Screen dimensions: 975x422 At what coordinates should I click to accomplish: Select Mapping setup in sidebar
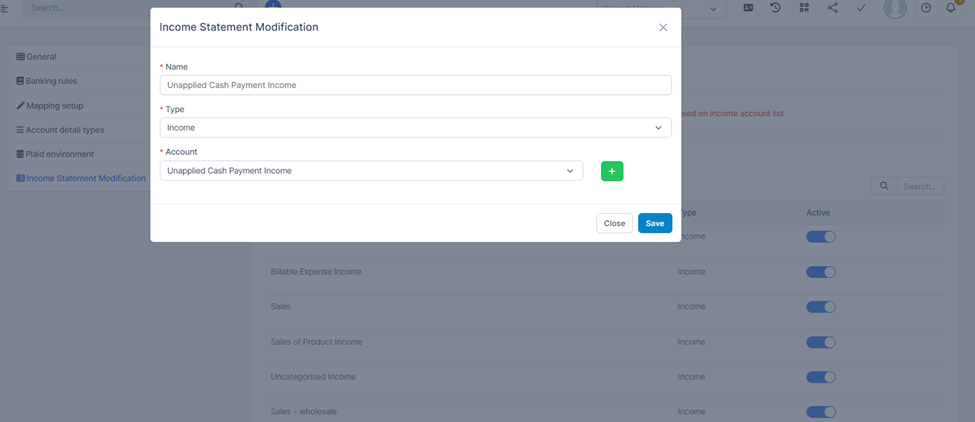[54, 106]
